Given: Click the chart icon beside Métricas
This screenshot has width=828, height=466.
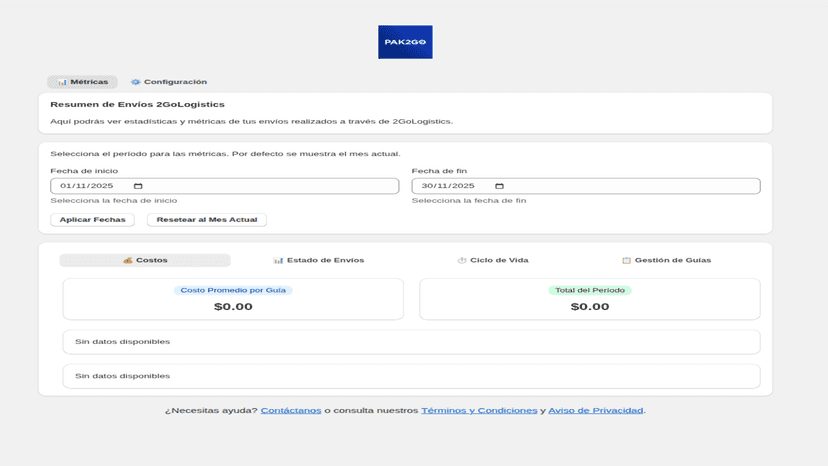Looking at the screenshot, I should (62, 82).
